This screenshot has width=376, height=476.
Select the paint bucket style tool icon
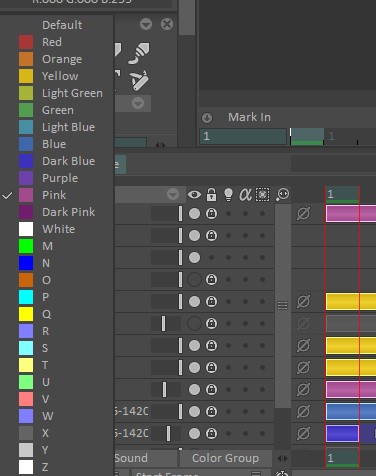coord(139,53)
